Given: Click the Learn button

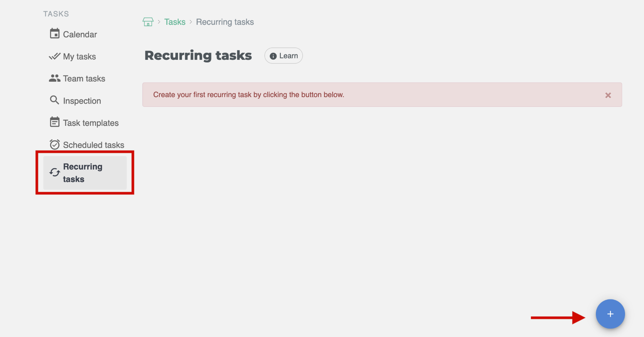Looking at the screenshot, I should coord(283,55).
